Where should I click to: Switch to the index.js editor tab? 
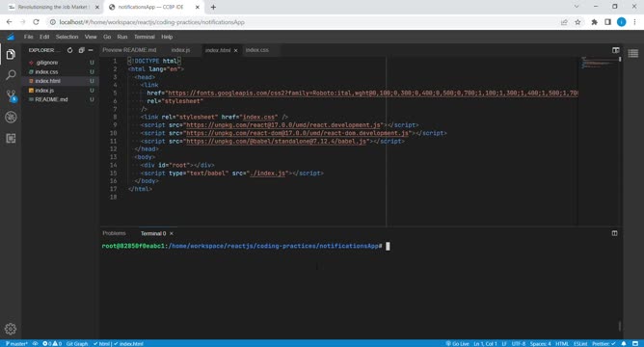coord(180,50)
